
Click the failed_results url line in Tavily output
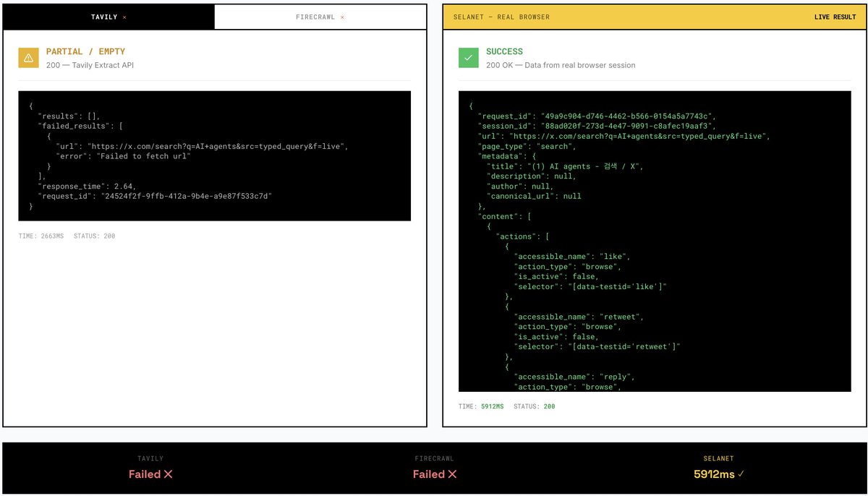[202, 146]
